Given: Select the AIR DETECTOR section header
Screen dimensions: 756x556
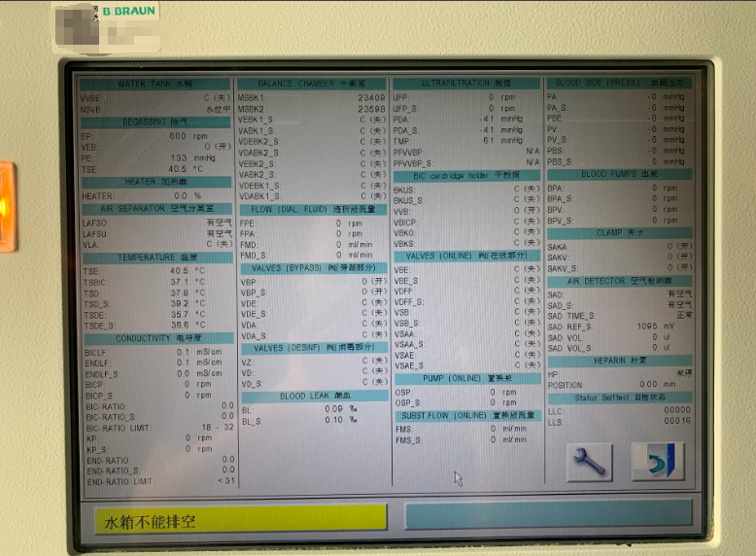Looking at the screenshot, I should pyautogui.click(x=620, y=281).
